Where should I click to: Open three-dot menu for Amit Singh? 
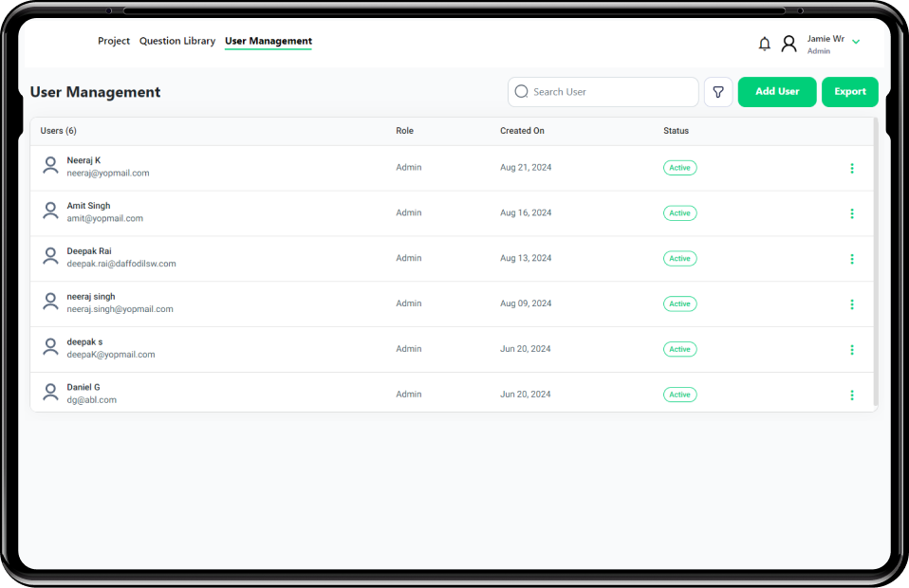coord(851,213)
